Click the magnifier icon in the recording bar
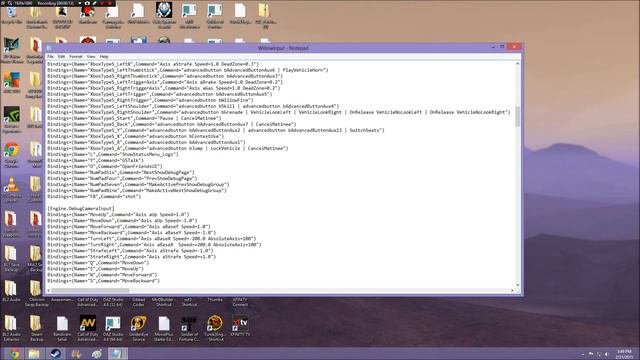The width and height of the screenshot is (640, 360). click(9, 3)
